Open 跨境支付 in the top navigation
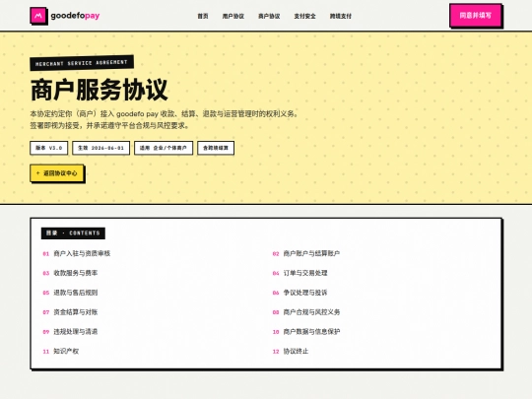This screenshot has width=532, height=399. [341, 16]
